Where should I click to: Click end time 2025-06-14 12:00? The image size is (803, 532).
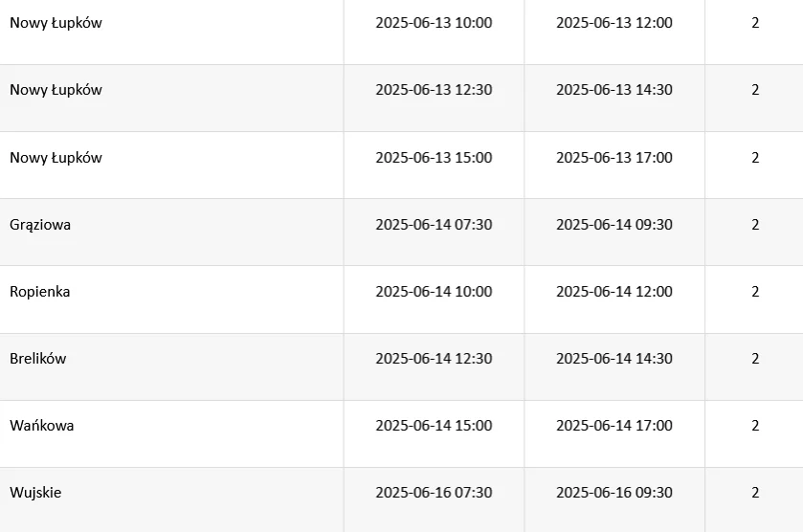pos(614,292)
